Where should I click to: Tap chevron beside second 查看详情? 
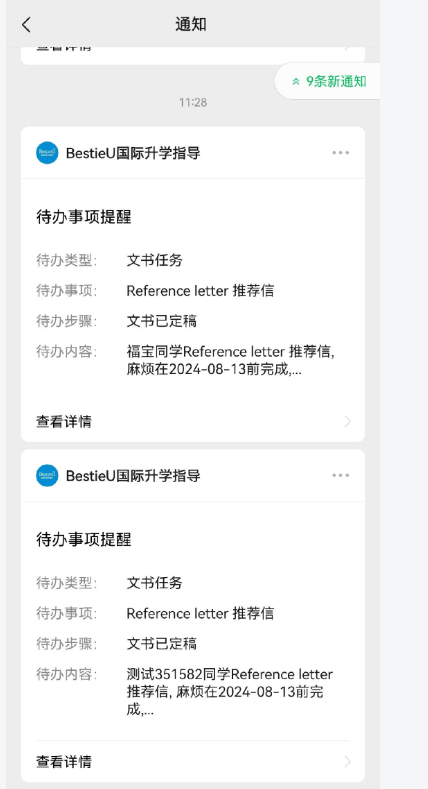348,762
